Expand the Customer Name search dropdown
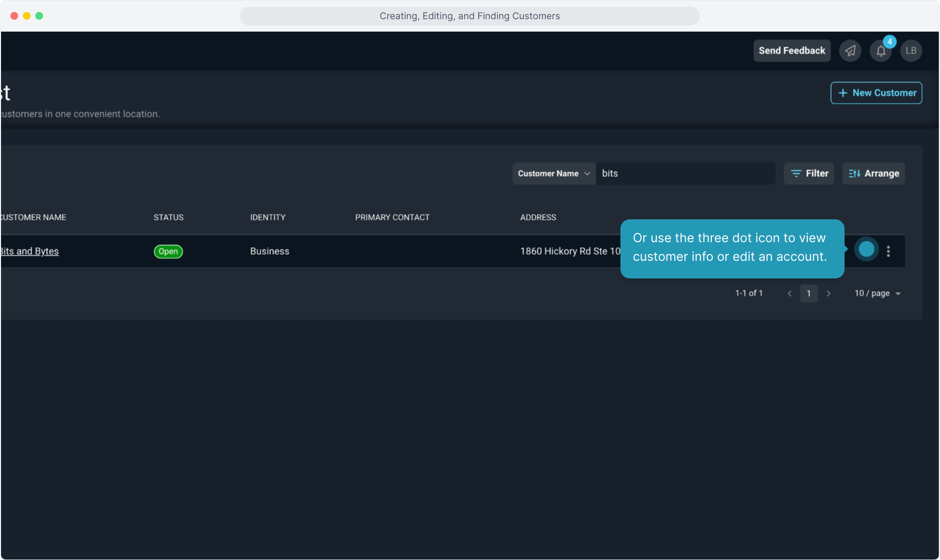The image size is (940, 560). [554, 174]
